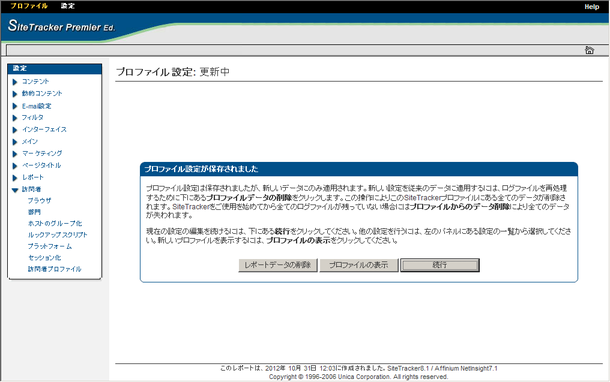Expand the コンテンツ arrow in the sidebar
This screenshot has width=610, height=382.
pyautogui.click(x=15, y=82)
